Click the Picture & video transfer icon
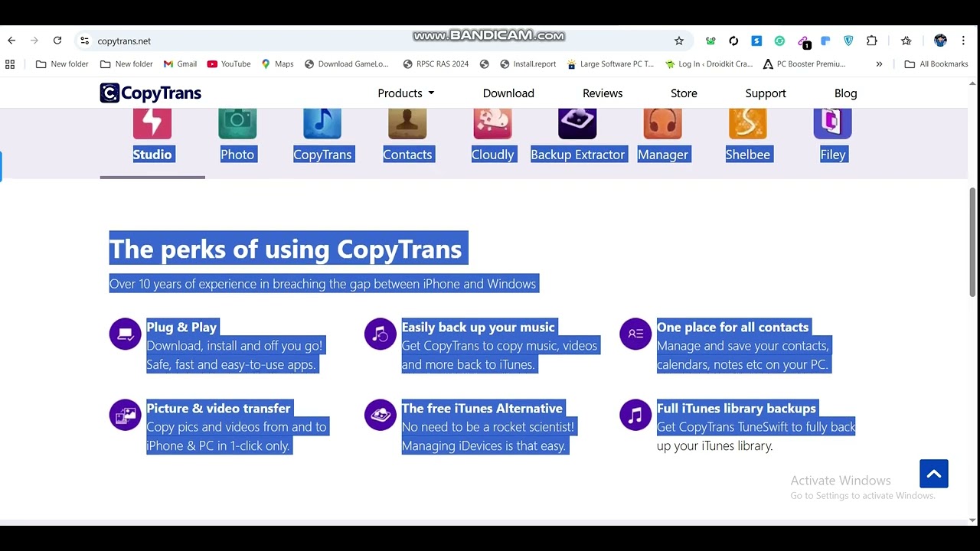The image size is (980, 551). tap(125, 415)
